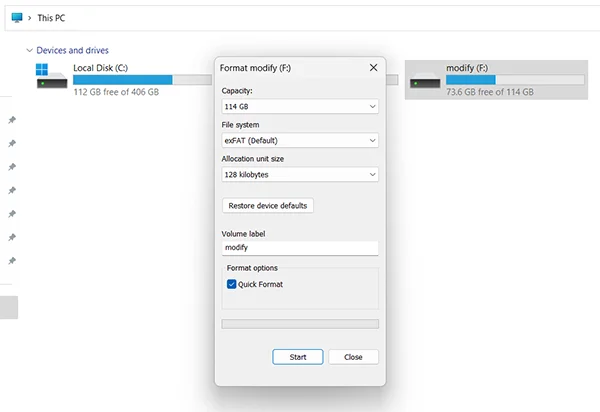Click the Format options group label

(252, 268)
